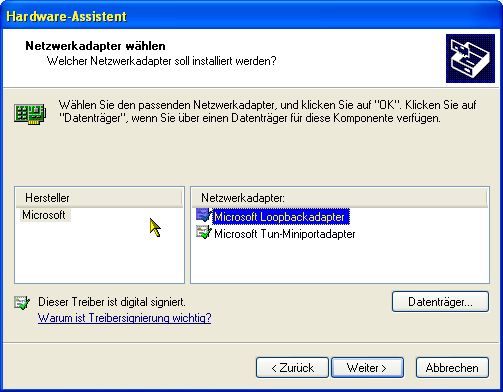Click the hardware wizard icon in header

[x=470, y=58]
